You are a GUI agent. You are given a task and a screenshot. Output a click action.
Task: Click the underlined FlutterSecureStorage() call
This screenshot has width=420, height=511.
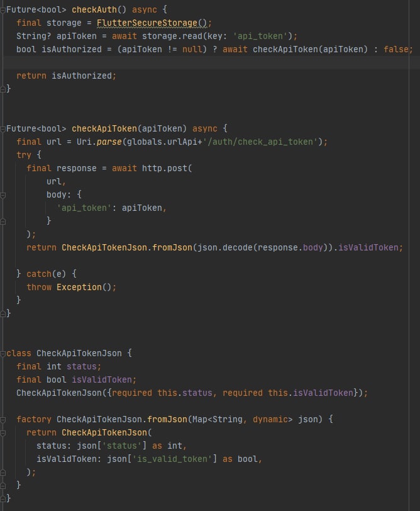point(152,23)
